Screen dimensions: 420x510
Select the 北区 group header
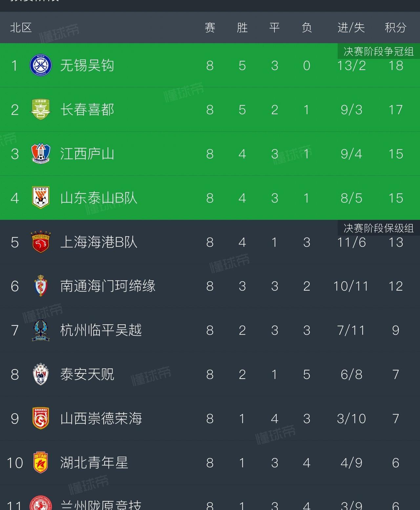click(x=21, y=28)
